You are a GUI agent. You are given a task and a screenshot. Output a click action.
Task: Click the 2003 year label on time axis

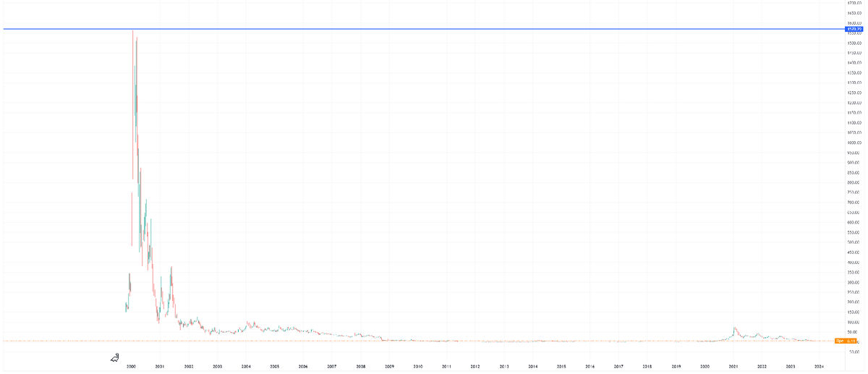(218, 367)
